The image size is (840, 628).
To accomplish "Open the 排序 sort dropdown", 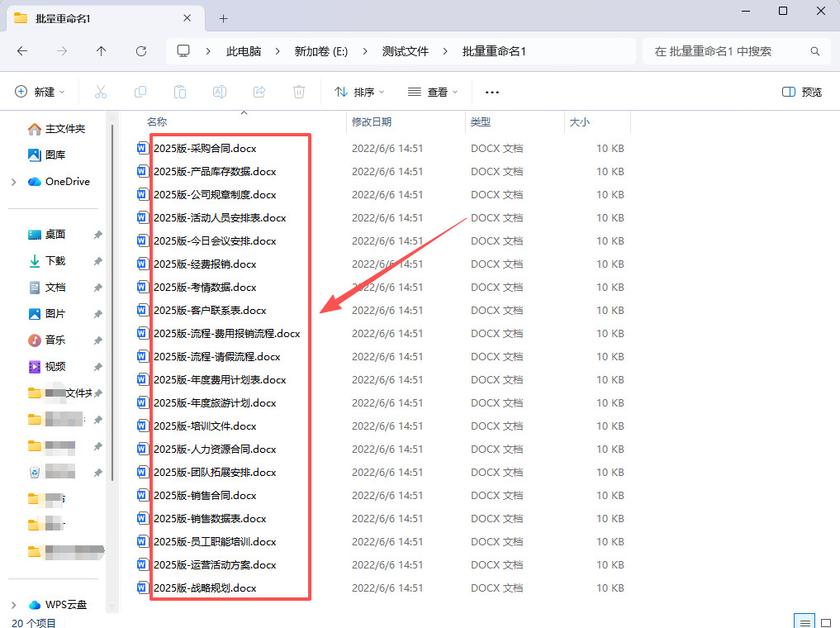I will point(359,93).
